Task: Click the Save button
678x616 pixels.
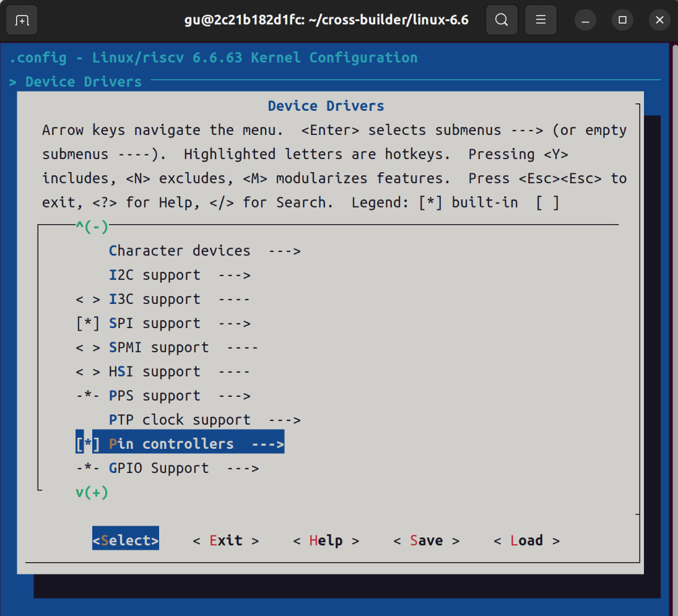Action: point(427,540)
